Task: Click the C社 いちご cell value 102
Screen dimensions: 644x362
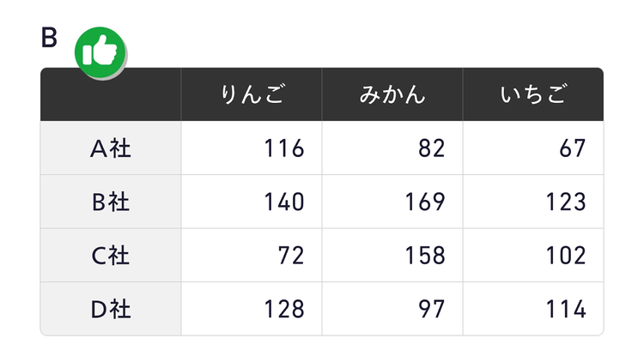Action: [565, 256]
